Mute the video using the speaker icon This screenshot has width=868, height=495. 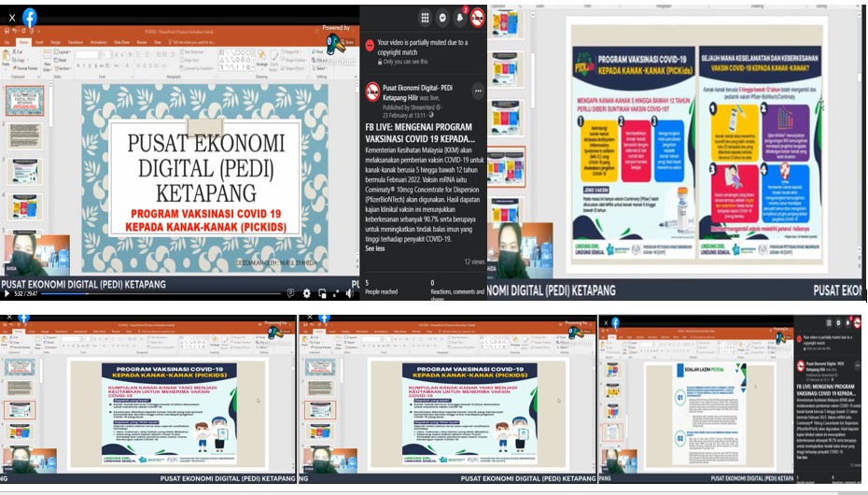[x=350, y=293]
